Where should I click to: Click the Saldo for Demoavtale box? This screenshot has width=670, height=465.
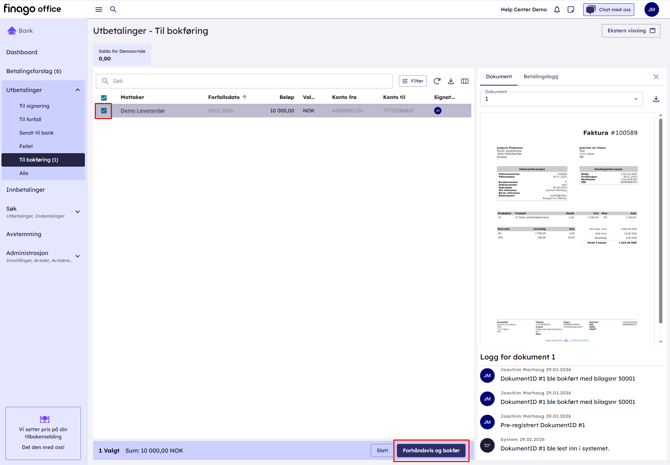[122, 55]
